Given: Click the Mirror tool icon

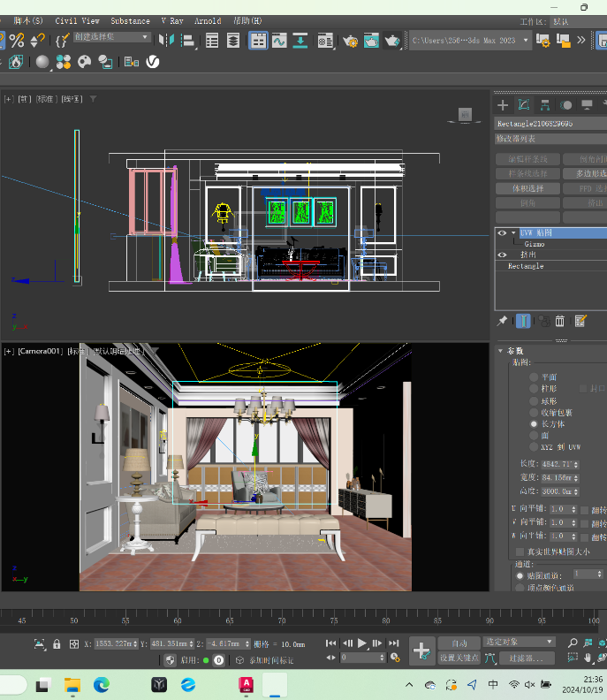Looking at the screenshot, I should point(165,40).
